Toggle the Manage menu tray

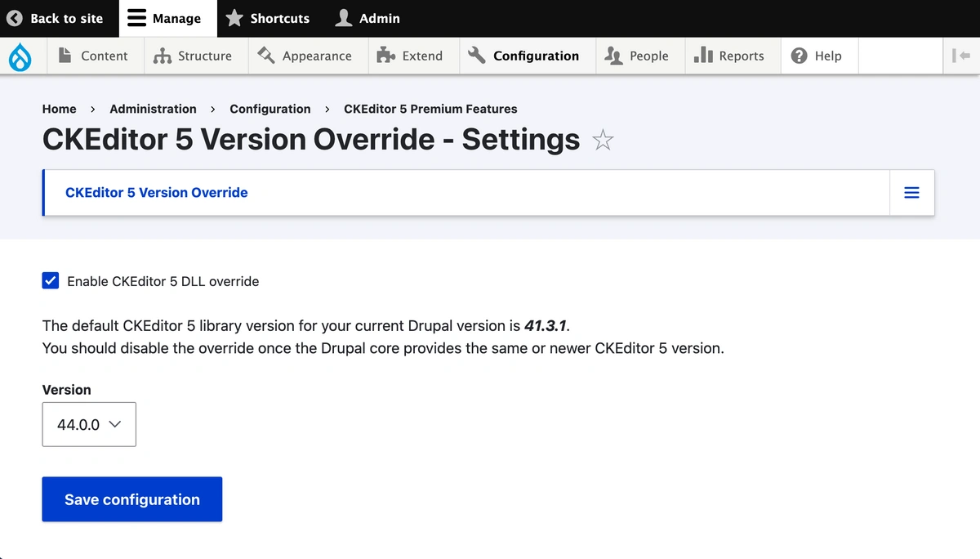[x=167, y=18]
